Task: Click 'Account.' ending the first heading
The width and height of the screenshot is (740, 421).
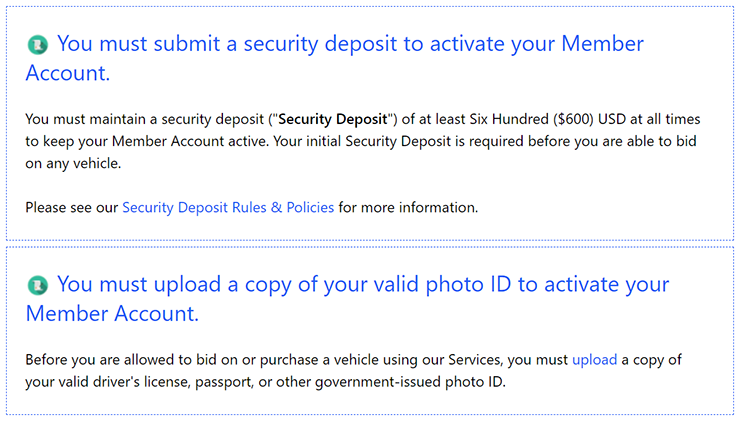Action: (67, 73)
